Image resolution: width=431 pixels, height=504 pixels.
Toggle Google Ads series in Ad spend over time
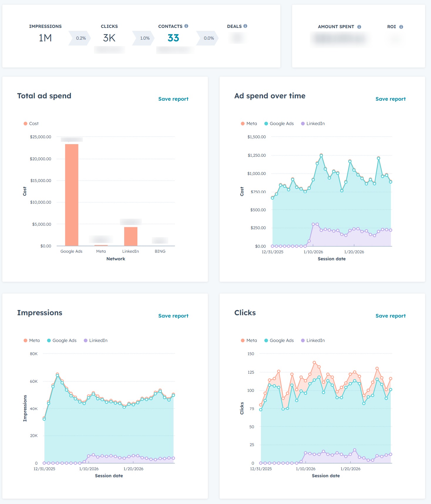[x=279, y=124]
